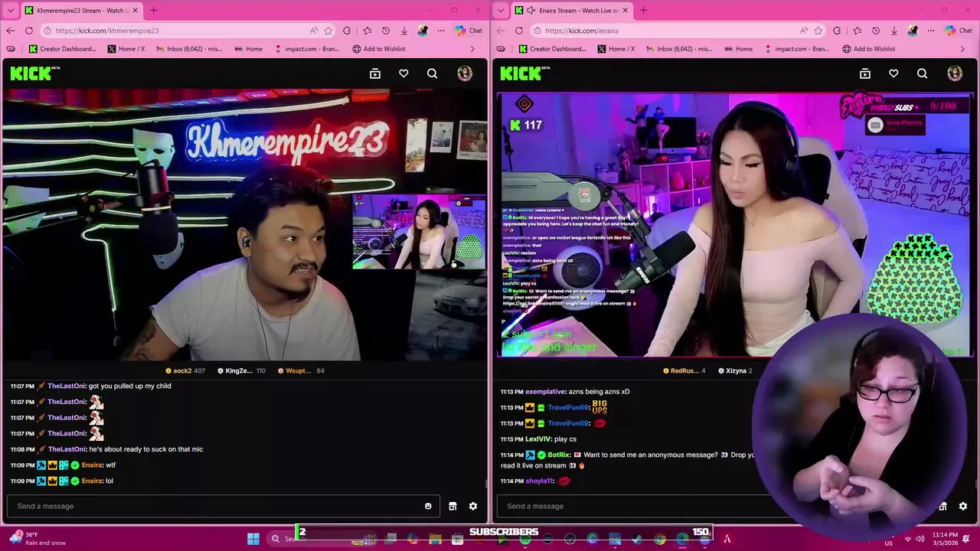Open tab actions dropdown in Enaira window
Image resolution: width=980 pixels, height=551 pixels.
(500, 10)
